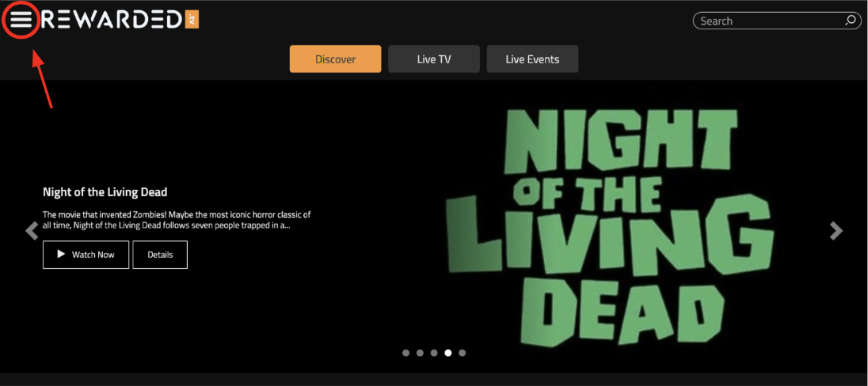Select the third carousel dot
This screenshot has height=386, width=868.
coord(434,353)
